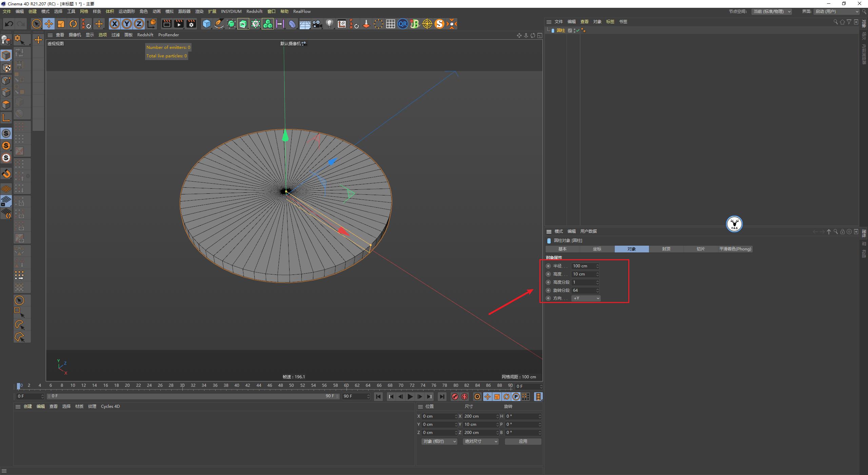This screenshot has height=475, width=868.
Task: Click the keyframe record circle for 旋转分段
Action: 548,290
